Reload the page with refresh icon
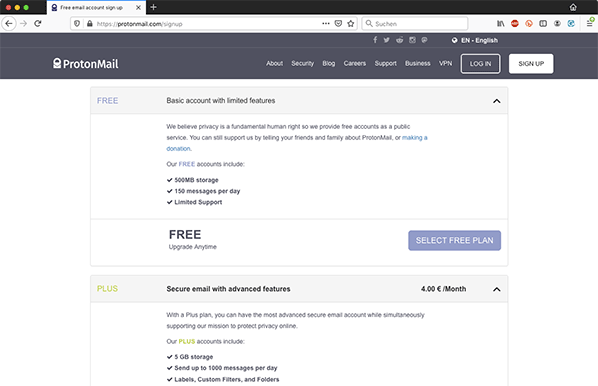598x386 pixels. tap(37, 24)
